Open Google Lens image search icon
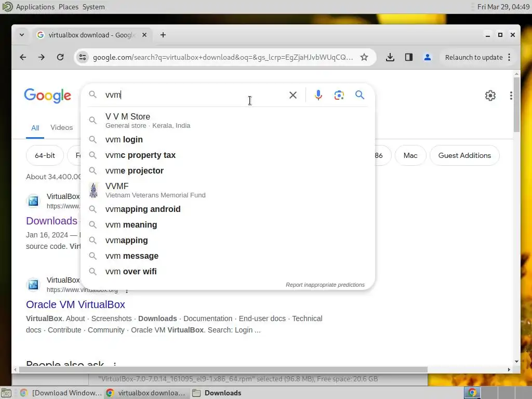The height and width of the screenshot is (399, 532). point(339,95)
